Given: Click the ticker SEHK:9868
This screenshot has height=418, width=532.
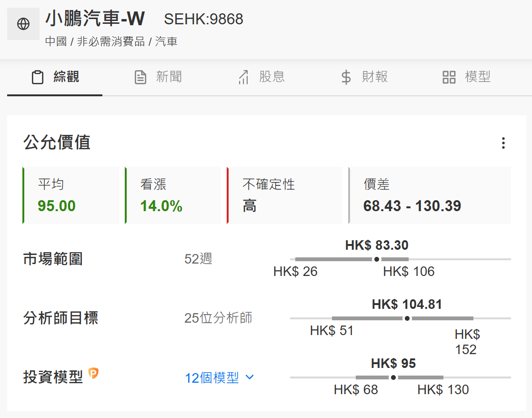Looking at the screenshot, I should (x=203, y=19).
